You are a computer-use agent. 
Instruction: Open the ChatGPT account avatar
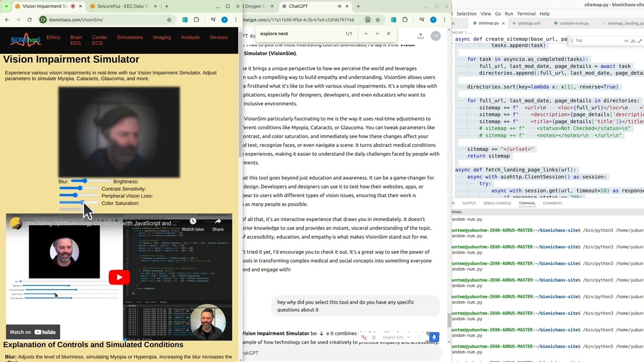(436, 36)
